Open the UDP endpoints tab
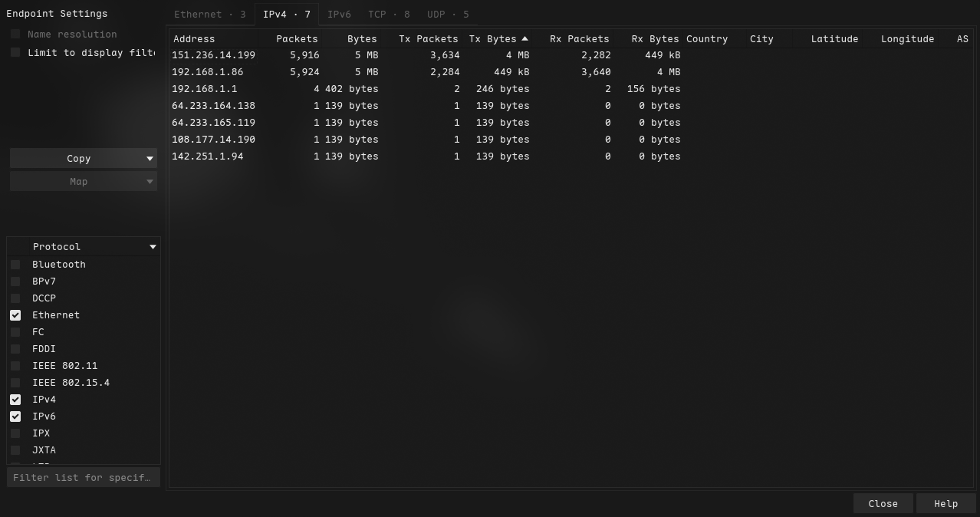Viewport: 980px width, 517px height. coord(447,15)
